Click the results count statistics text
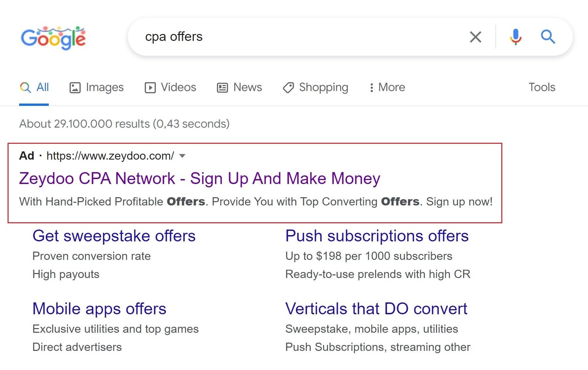This screenshot has width=588, height=370. pos(124,124)
